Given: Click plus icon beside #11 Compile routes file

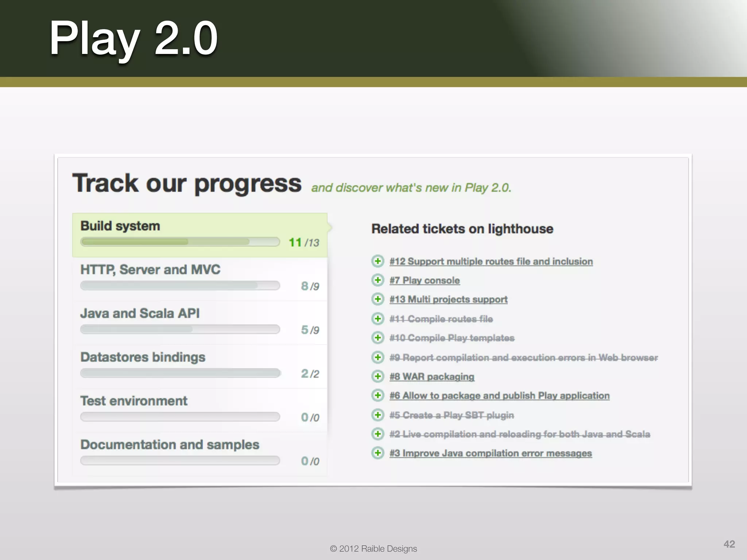Looking at the screenshot, I should click(378, 319).
